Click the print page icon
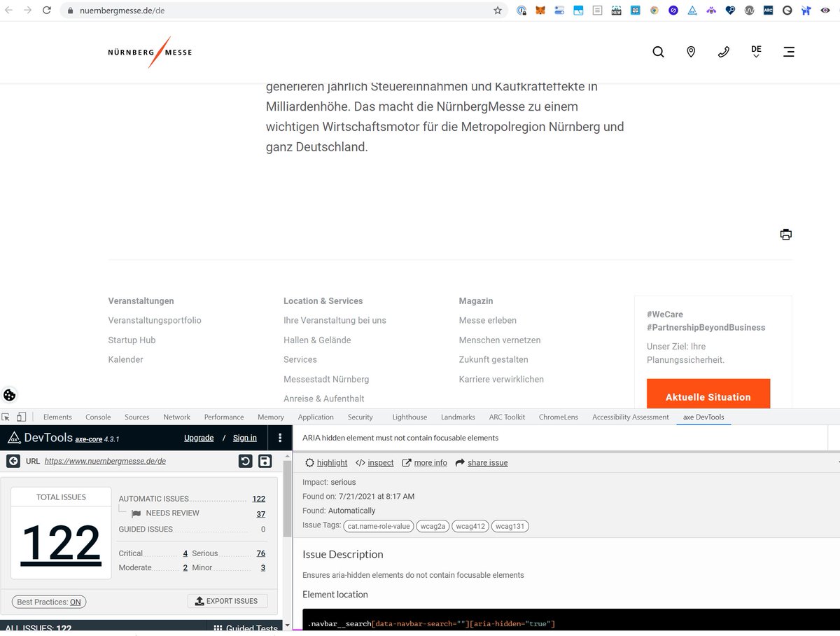Screen dimensions: 840x636 point(786,235)
